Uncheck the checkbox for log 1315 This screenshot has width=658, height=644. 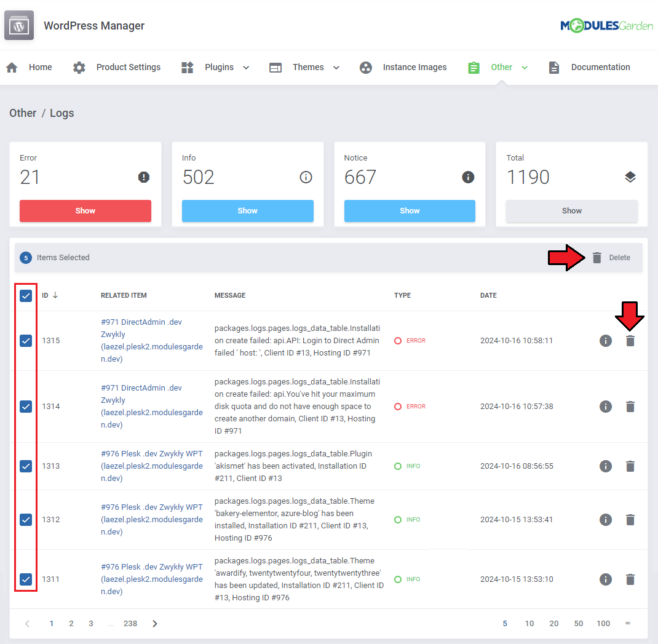tap(26, 341)
